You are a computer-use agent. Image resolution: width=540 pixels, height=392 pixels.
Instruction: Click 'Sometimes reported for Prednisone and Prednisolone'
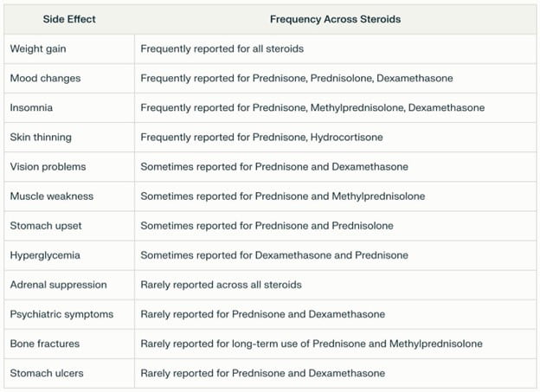(267, 226)
